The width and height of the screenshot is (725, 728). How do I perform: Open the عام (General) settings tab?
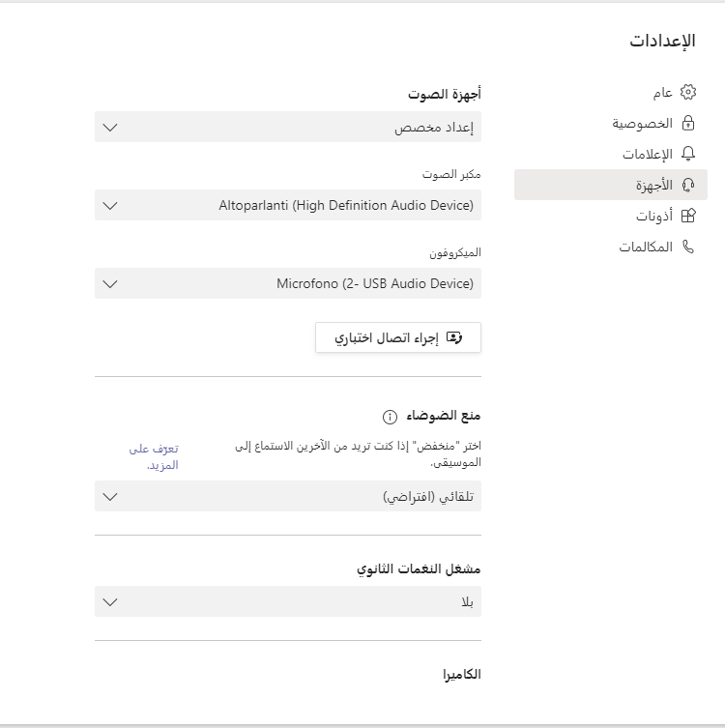click(662, 93)
